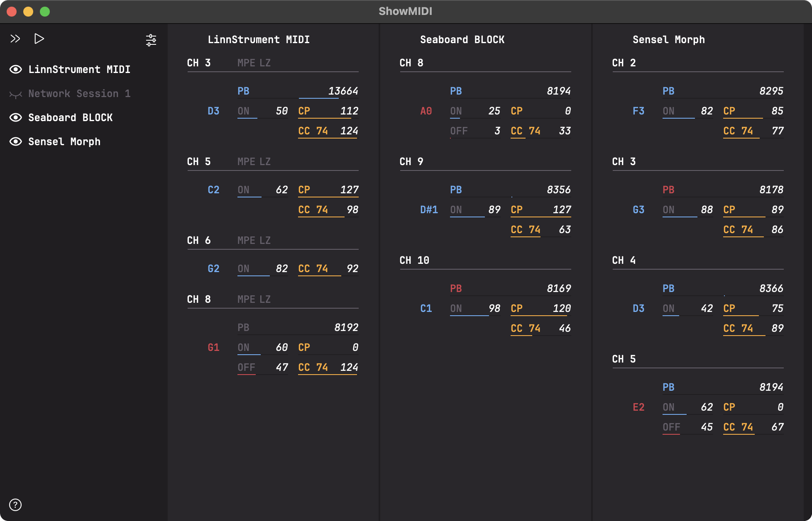Click pitch bend bar showing value 13664
The height and width of the screenshot is (521, 812).
tap(318, 98)
